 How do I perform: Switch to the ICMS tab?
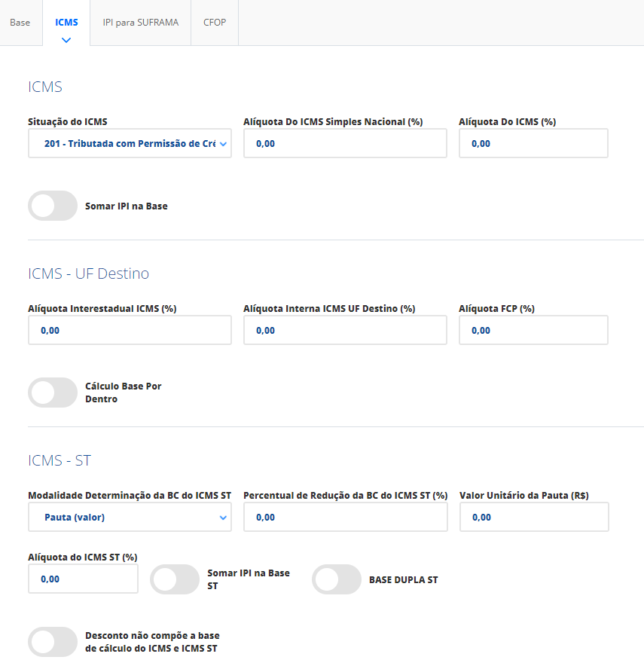click(x=66, y=23)
